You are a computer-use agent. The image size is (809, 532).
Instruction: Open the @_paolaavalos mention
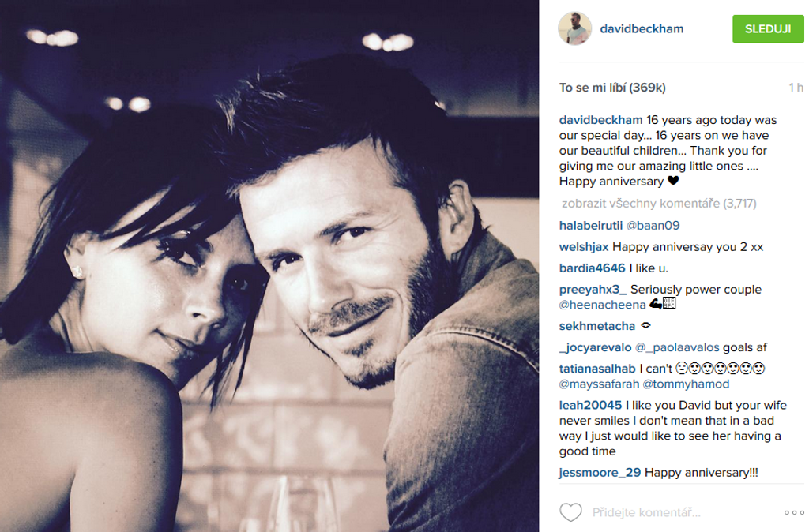pos(677,347)
